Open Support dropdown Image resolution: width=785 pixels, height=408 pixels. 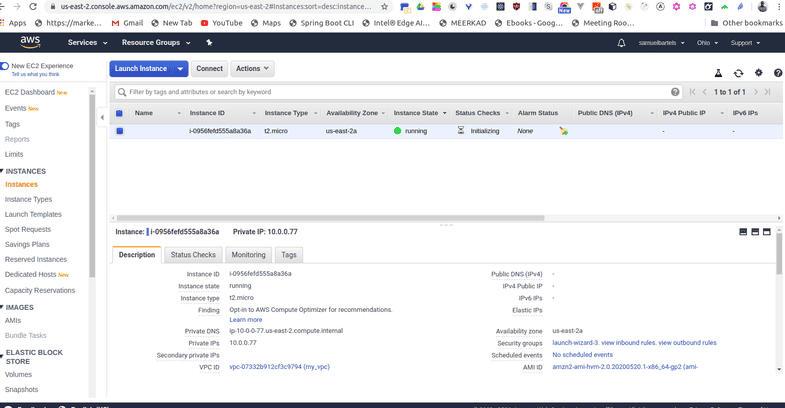point(745,43)
